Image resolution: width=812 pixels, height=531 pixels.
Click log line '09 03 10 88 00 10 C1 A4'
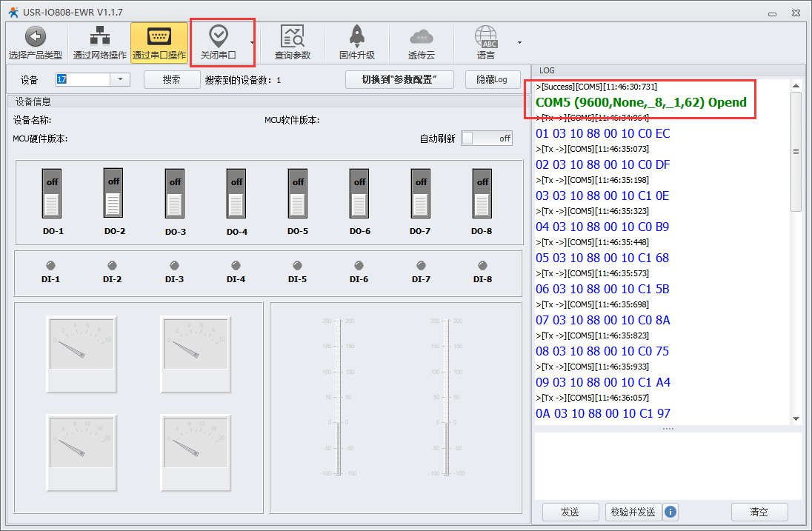603,382
